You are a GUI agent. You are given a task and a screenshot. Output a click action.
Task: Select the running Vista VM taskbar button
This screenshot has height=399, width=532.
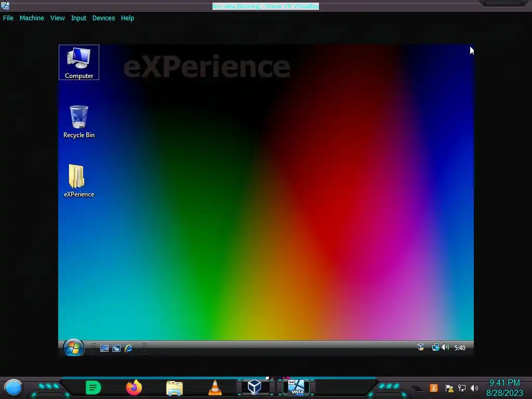pos(297,387)
